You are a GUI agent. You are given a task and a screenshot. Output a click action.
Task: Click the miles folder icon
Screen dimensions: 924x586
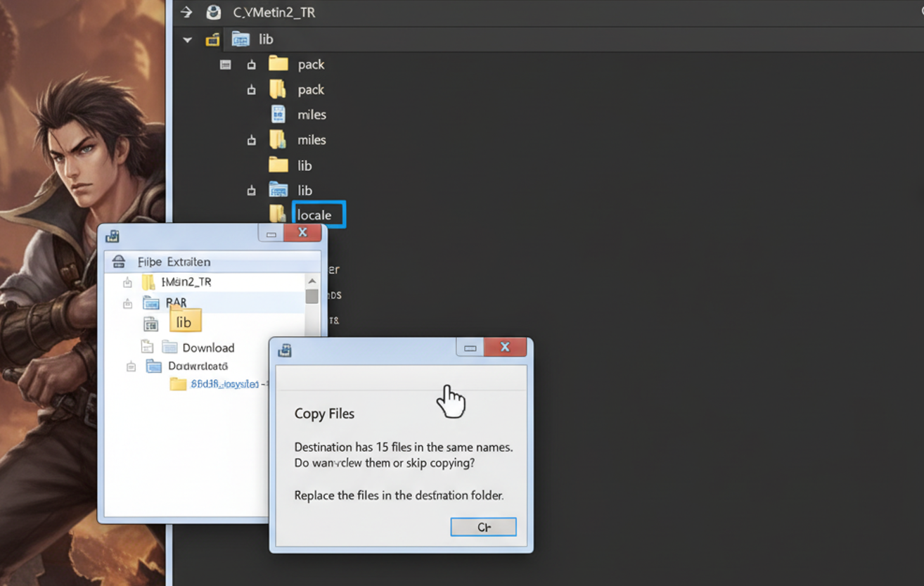pos(278,139)
